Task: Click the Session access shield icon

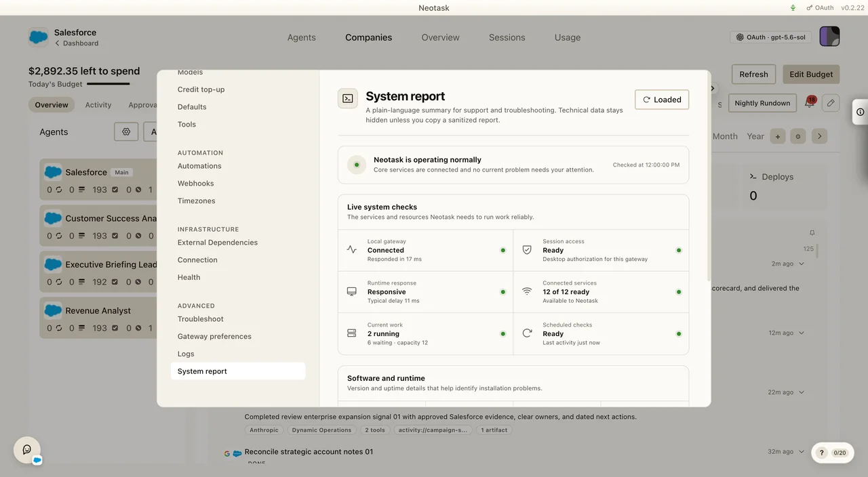Action: (527, 249)
